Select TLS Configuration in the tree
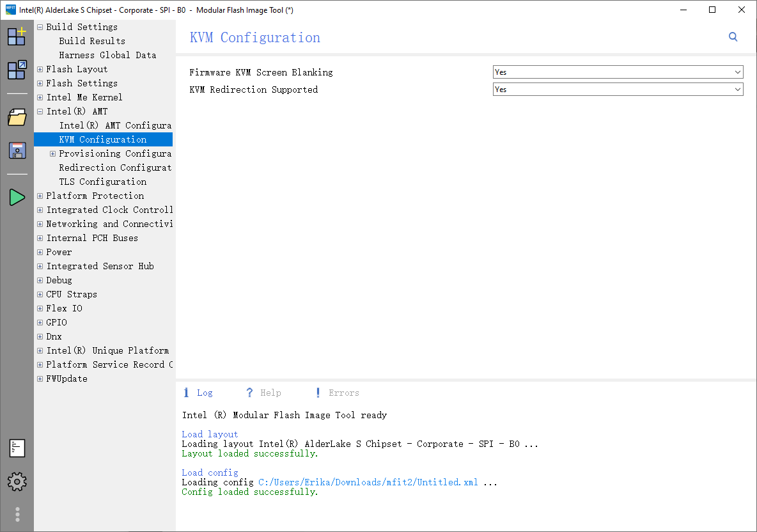The height and width of the screenshot is (532, 757). coord(102,182)
